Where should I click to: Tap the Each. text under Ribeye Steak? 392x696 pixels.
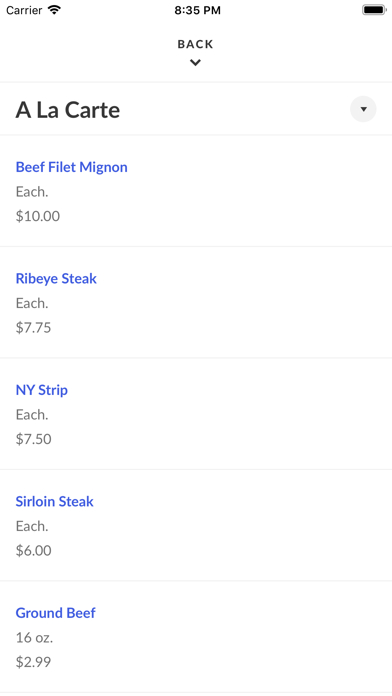click(x=32, y=303)
